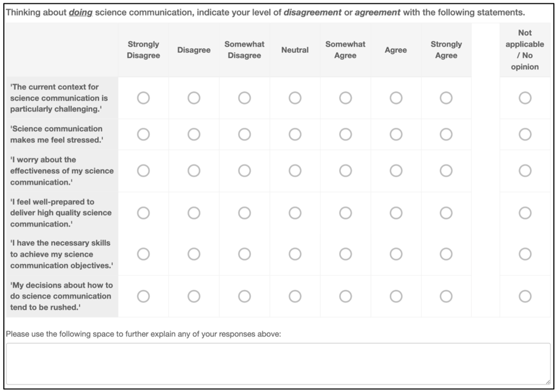Grab the text area resize handle corner
The image size is (556, 392).
(x=548, y=382)
